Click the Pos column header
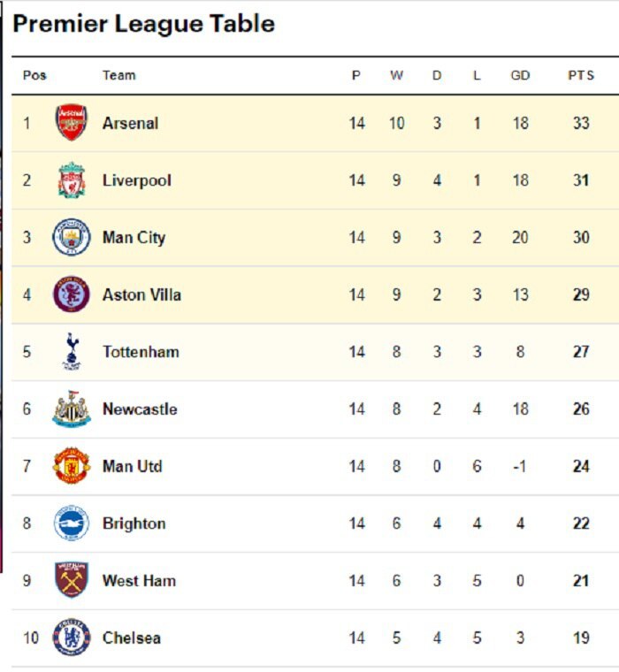The image size is (619, 672). point(34,75)
